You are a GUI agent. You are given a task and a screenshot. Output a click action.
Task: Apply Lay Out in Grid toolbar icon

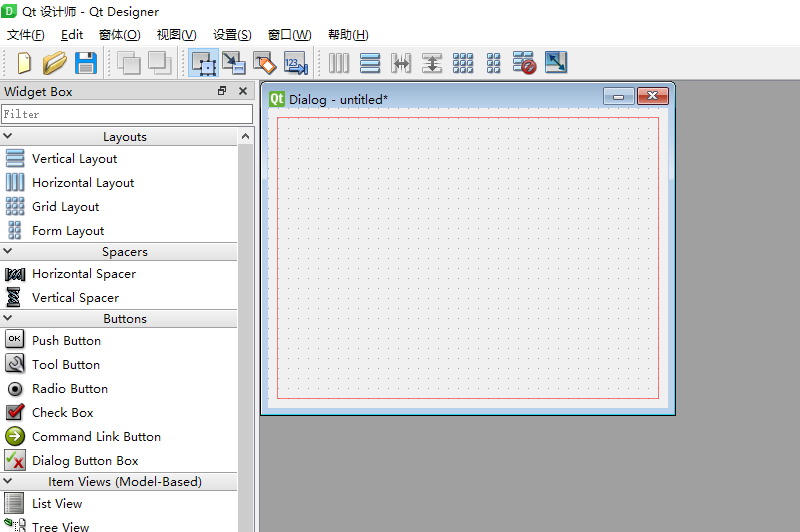pyautogui.click(x=463, y=63)
